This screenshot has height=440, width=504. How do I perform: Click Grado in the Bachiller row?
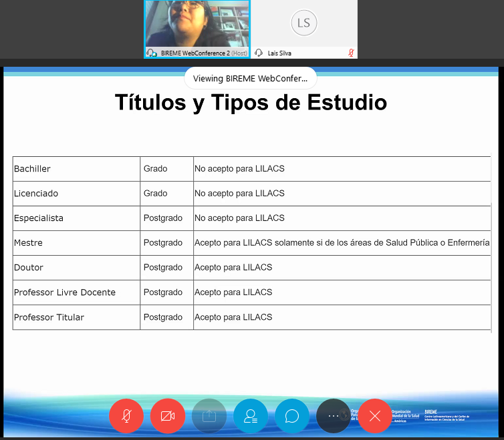[x=156, y=169]
